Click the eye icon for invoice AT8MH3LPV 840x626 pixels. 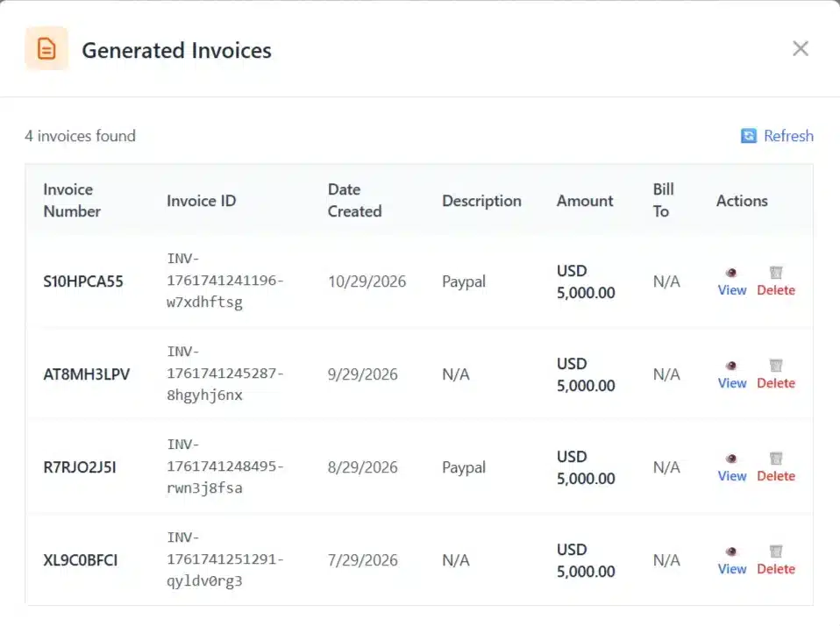pyautogui.click(x=731, y=366)
